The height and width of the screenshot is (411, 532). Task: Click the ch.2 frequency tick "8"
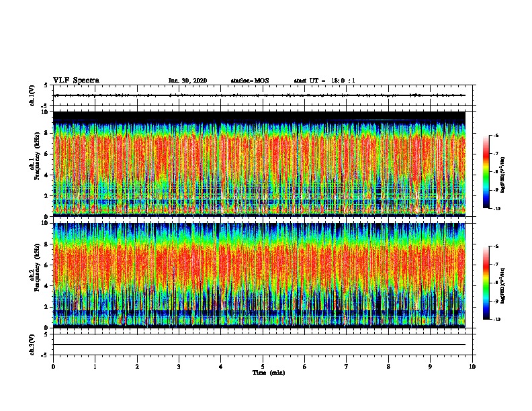click(x=46, y=244)
